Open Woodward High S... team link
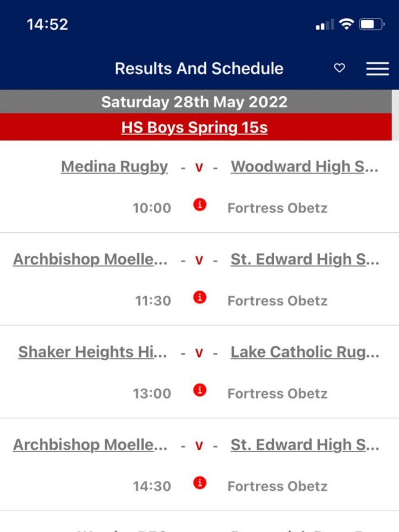 pyautogui.click(x=304, y=167)
